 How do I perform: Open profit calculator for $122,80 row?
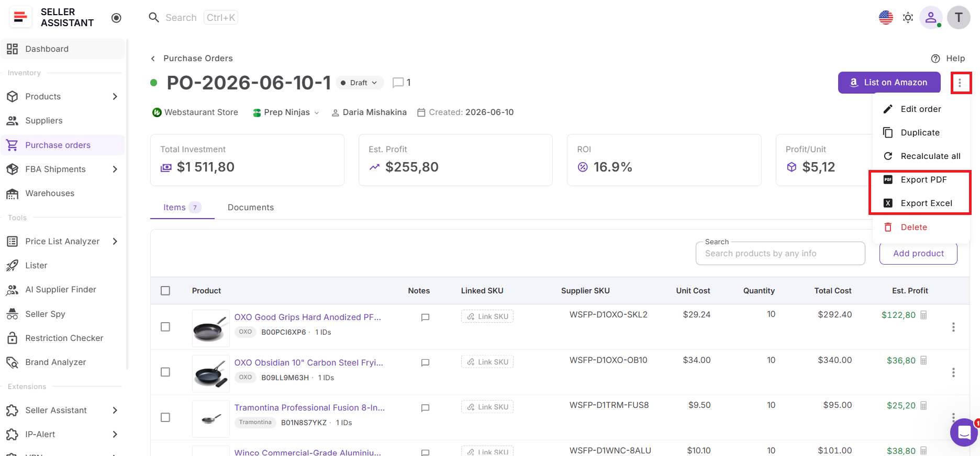(924, 315)
